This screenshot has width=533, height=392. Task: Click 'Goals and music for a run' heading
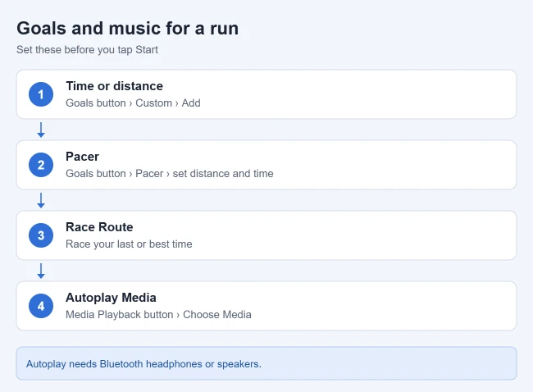(x=127, y=28)
